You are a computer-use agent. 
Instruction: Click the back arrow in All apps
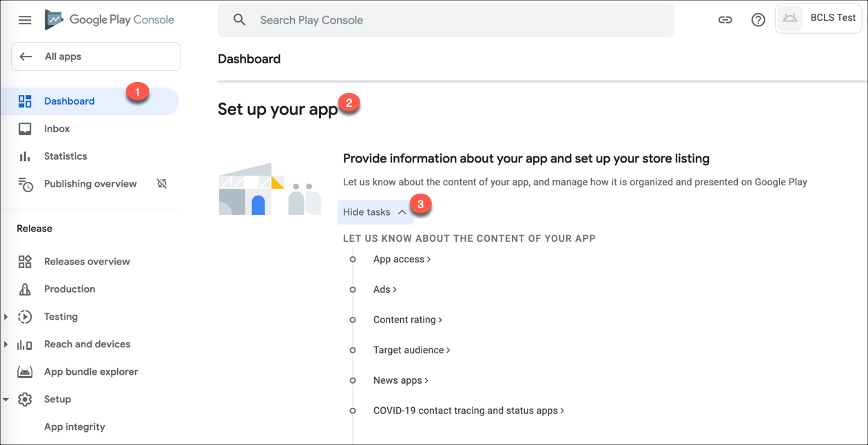tap(26, 56)
